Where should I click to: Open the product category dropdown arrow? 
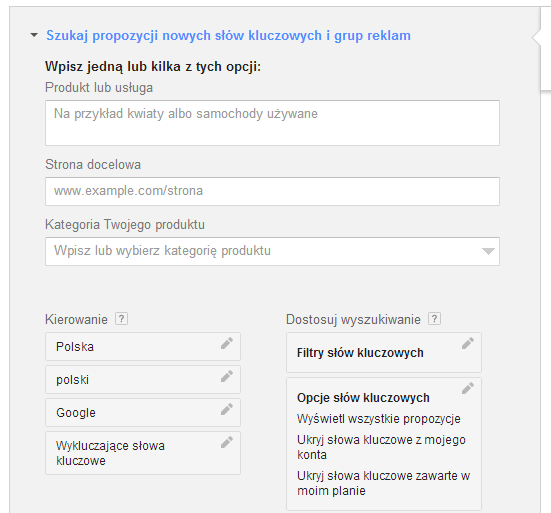coord(488,251)
